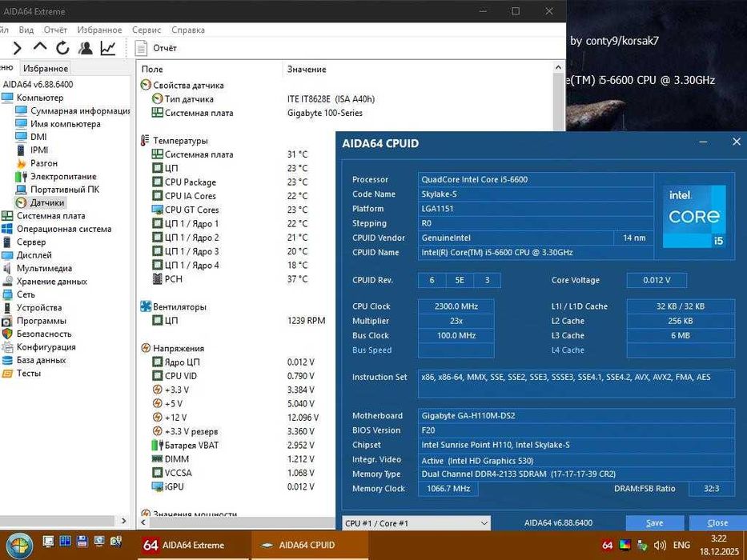Click AIDA64 Extreme taskbar button
Image resolution: width=747 pixels, height=560 pixels.
193,546
